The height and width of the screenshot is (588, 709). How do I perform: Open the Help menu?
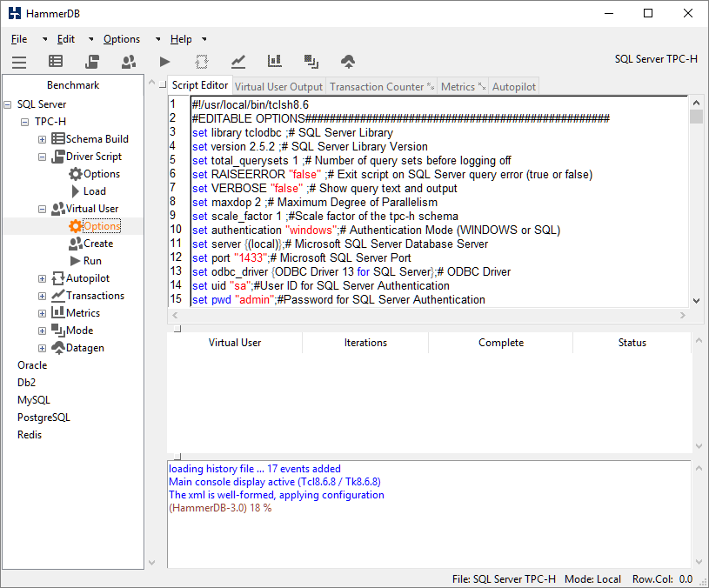[181, 39]
